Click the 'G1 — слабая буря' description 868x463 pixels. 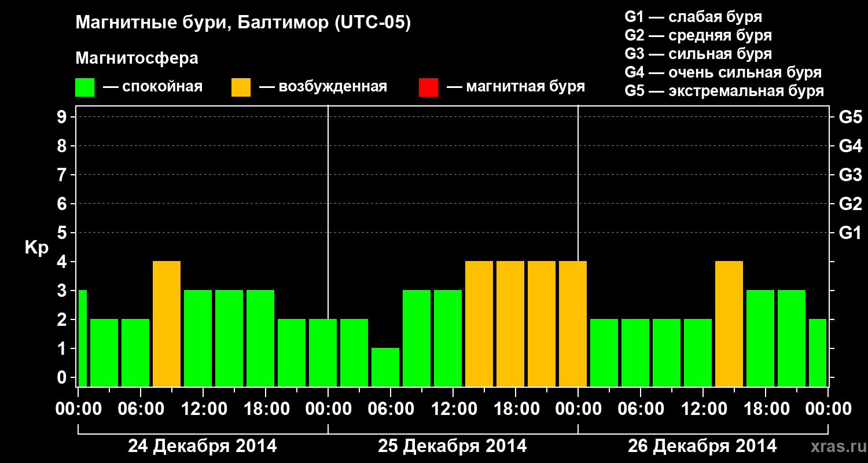point(693,16)
